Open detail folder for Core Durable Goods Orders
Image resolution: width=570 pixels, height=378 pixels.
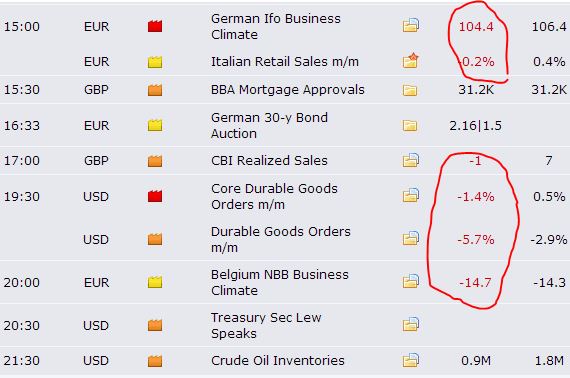pyautogui.click(x=411, y=196)
